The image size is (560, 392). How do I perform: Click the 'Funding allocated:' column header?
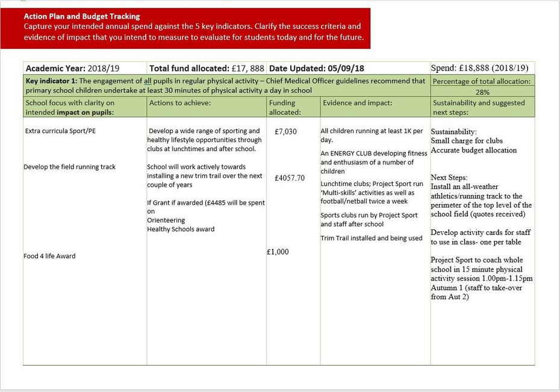tap(293, 107)
